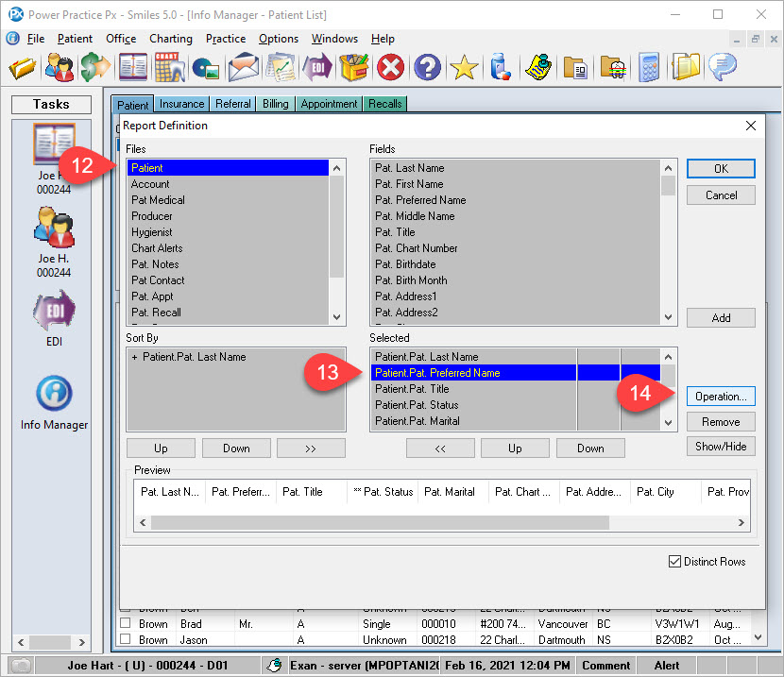Click the Preview scroll-right arrow
This screenshot has height=677, width=784.
[741, 522]
